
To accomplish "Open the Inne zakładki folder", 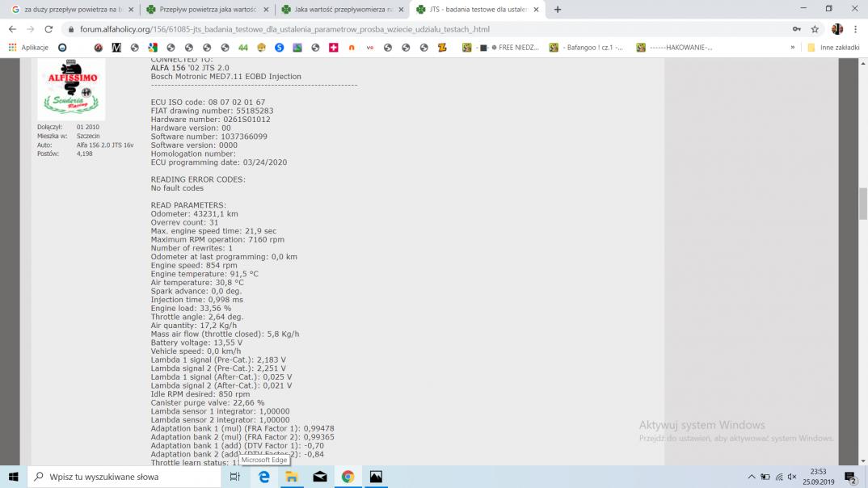I will pos(833,48).
